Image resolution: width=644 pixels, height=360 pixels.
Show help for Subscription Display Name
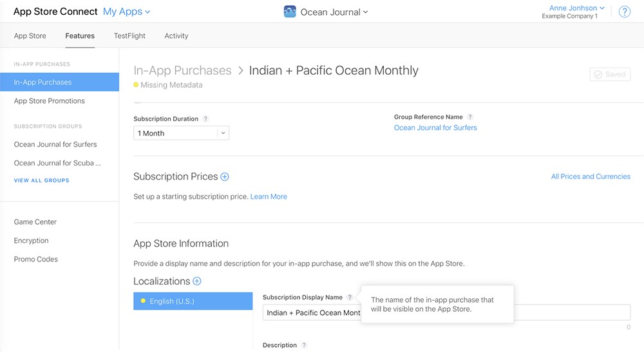click(x=350, y=297)
